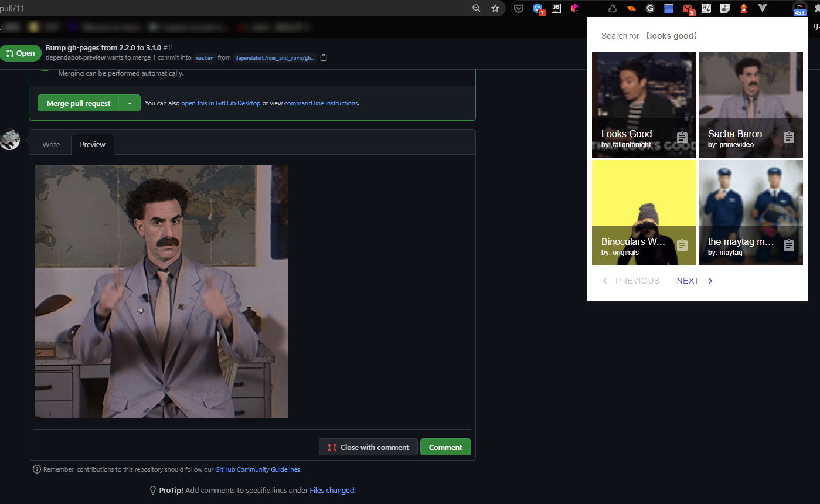
Task: Expand the merge method dropdown arrow
Action: pos(130,103)
